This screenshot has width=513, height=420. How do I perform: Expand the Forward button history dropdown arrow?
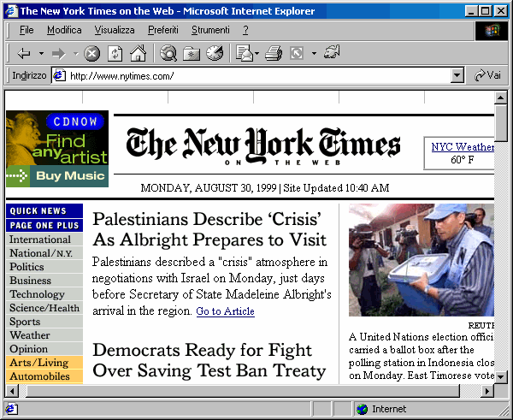[x=74, y=53]
